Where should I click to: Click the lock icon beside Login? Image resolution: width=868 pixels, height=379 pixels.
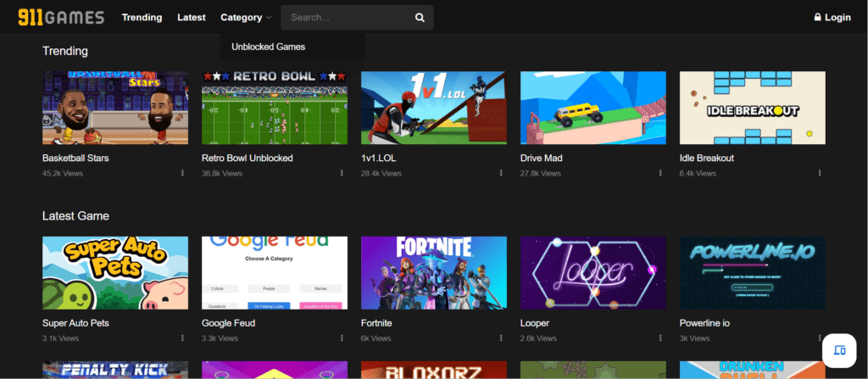(x=817, y=17)
